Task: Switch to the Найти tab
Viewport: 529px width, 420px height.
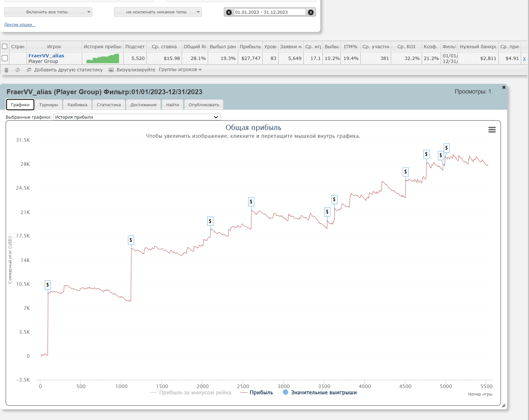Action: (x=173, y=105)
